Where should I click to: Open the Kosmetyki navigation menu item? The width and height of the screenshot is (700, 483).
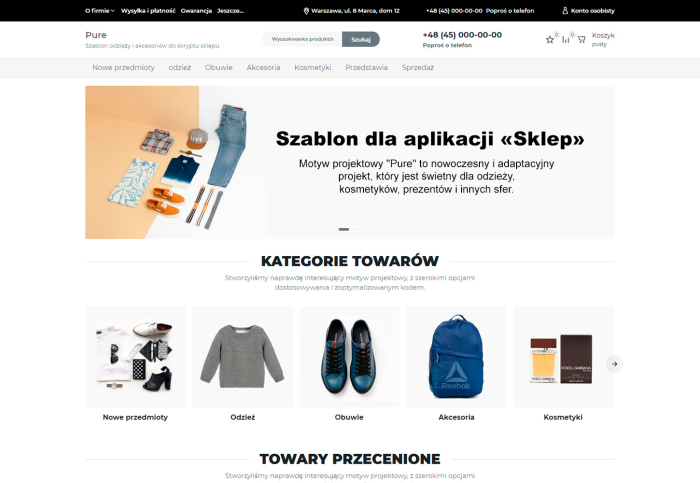(312, 67)
